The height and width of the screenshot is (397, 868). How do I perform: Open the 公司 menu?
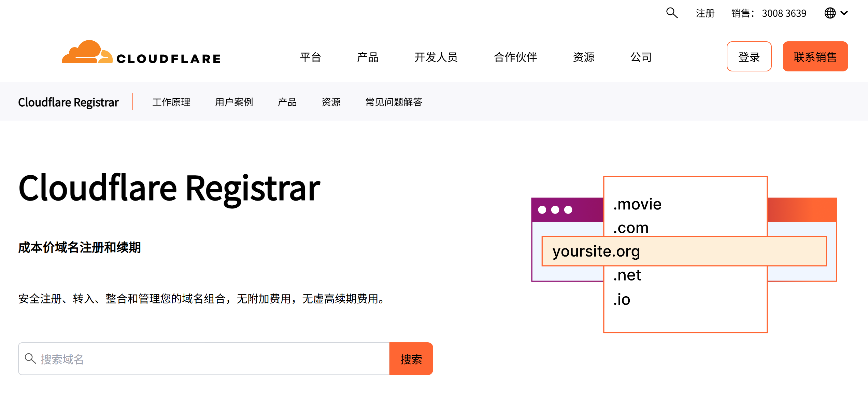pyautogui.click(x=641, y=57)
